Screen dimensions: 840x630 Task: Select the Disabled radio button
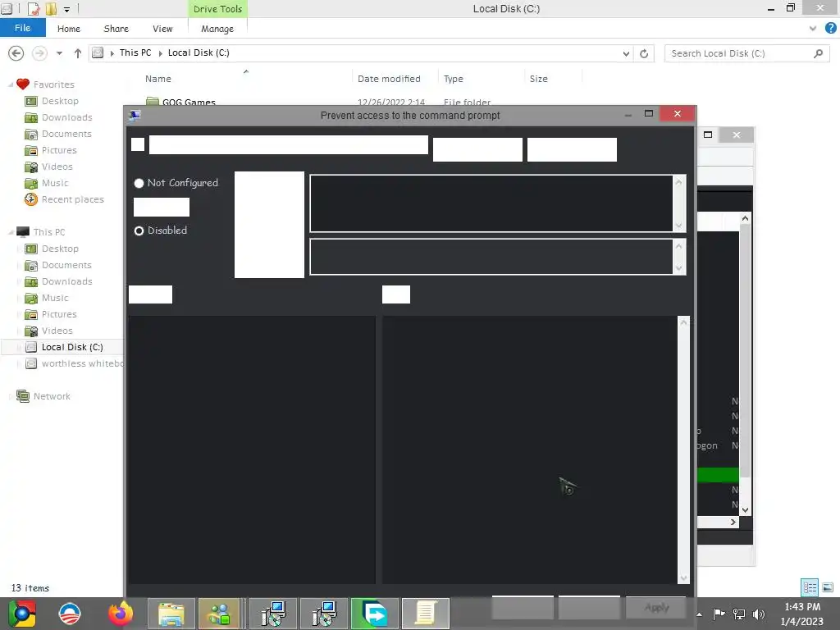pos(139,231)
